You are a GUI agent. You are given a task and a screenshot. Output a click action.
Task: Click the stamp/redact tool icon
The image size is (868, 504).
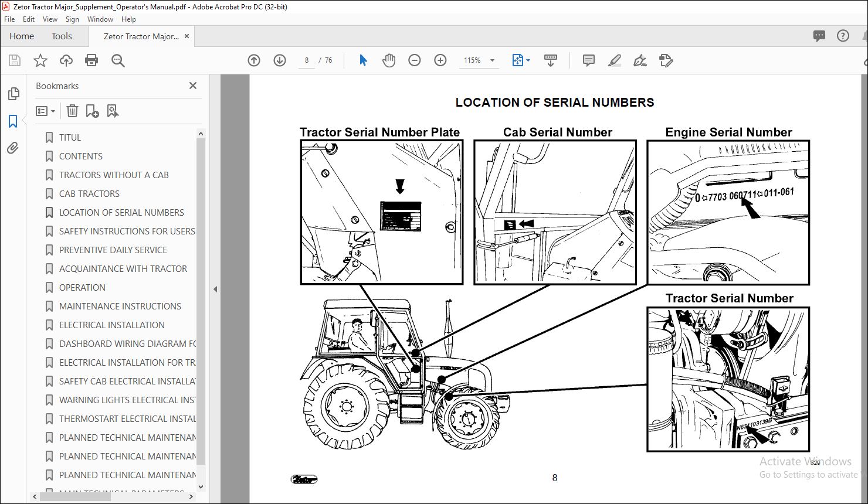666,60
